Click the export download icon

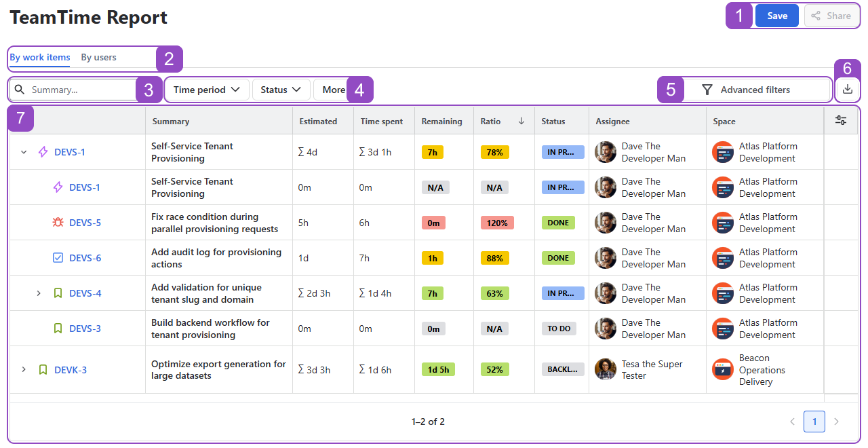[x=847, y=89]
